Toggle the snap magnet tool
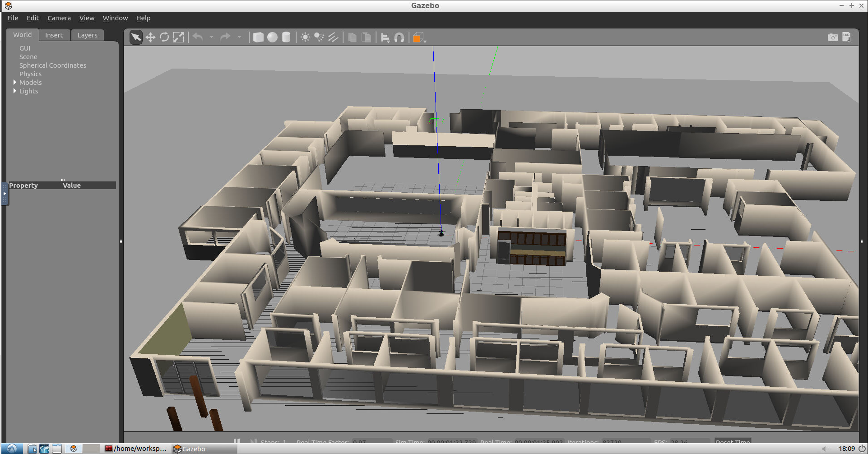 click(399, 38)
